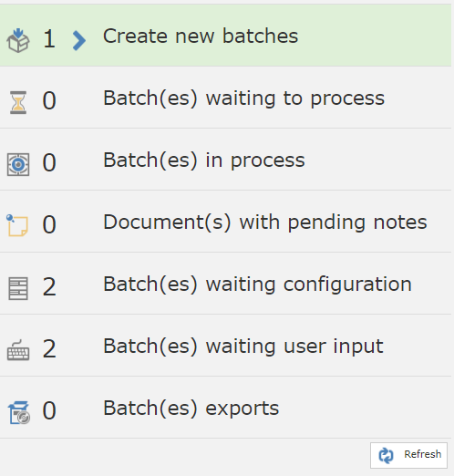Screen dimensions: 454x476
Task: Click the target icon for Batch(es) in process
Action: 18,164
